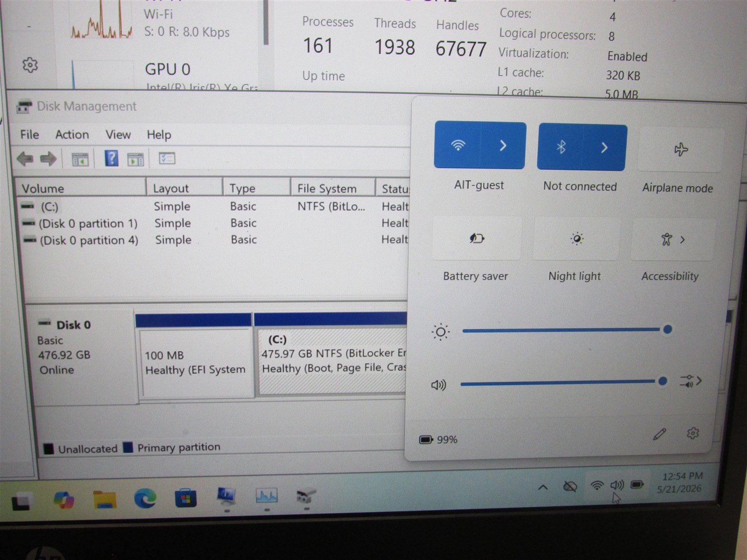The height and width of the screenshot is (560, 747).
Task: Adjust the volume slider
Action: [564, 382]
